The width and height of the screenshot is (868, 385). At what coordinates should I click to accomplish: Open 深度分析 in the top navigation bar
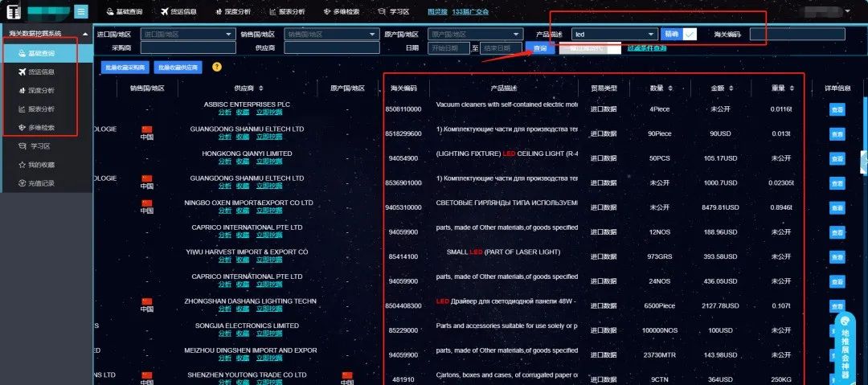point(232,11)
